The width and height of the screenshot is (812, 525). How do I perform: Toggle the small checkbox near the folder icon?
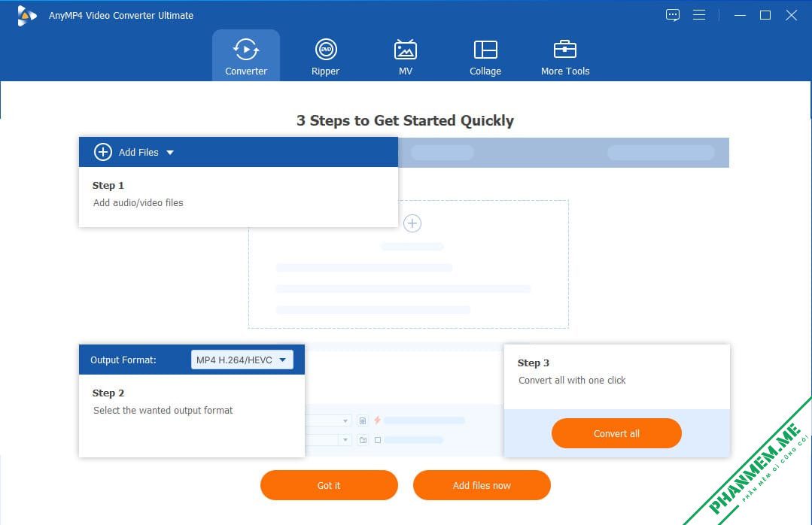coord(378,440)
